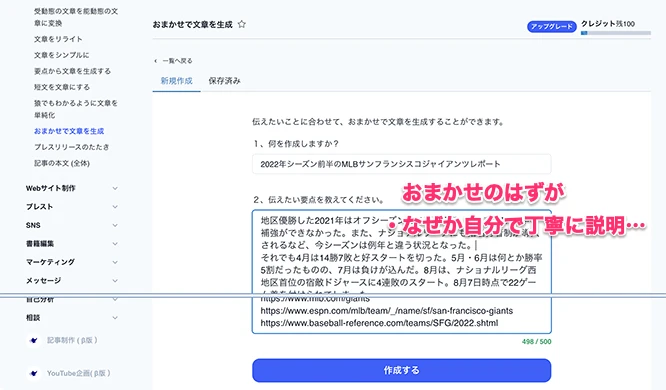Click the espn.com giants URL line

(x=387, y=311)
